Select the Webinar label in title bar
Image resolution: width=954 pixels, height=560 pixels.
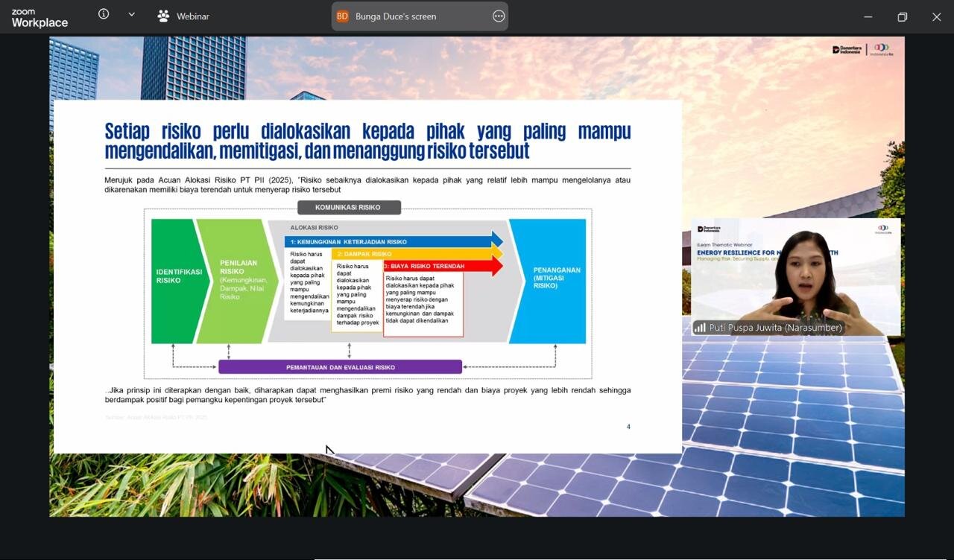[x=192, y=16]
